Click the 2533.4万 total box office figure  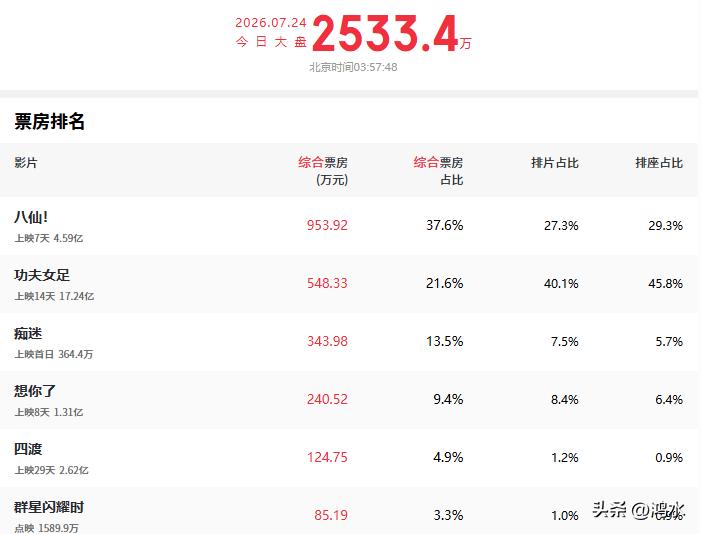(x=392, y=34)
